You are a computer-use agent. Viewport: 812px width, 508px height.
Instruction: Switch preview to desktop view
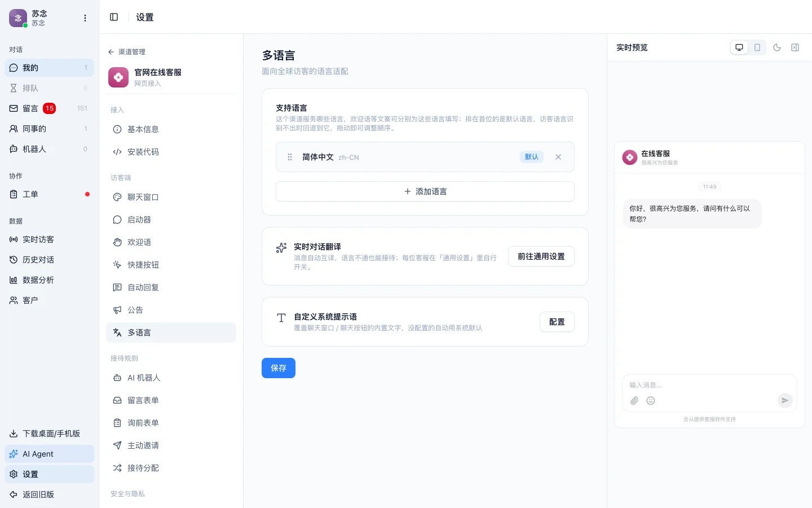coord(739,47)
